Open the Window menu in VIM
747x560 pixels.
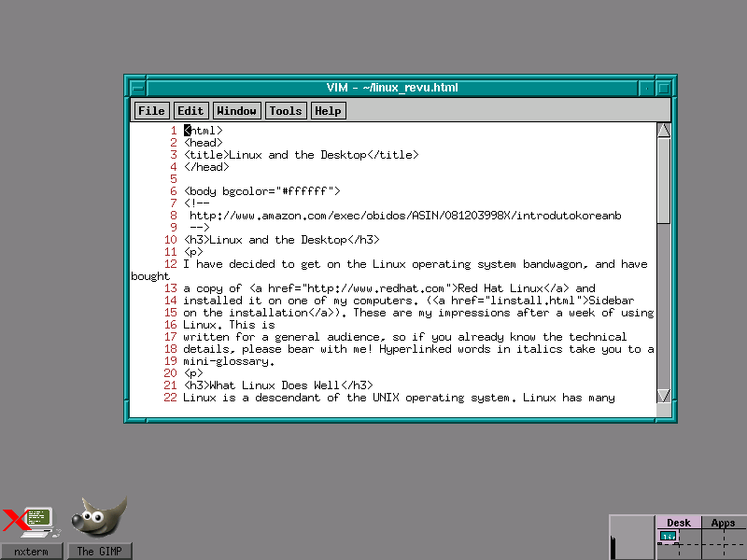click(236, 110)
